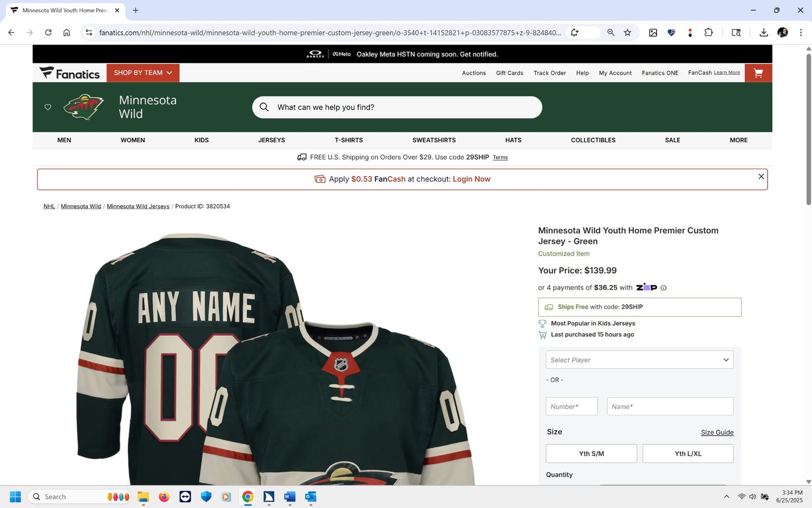Open the Help link
The width and height of the screenshot is (812, 508).
pos(582,73)
